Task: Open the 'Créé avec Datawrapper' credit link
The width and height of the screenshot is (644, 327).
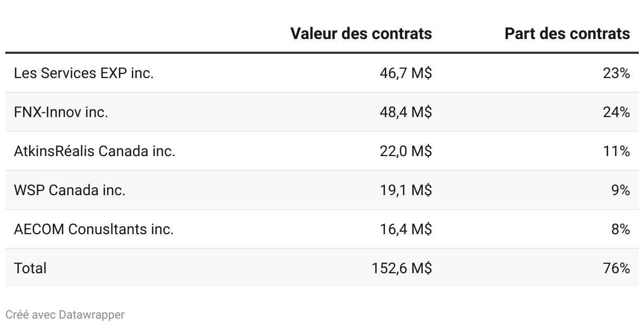Action: point(65,315)
